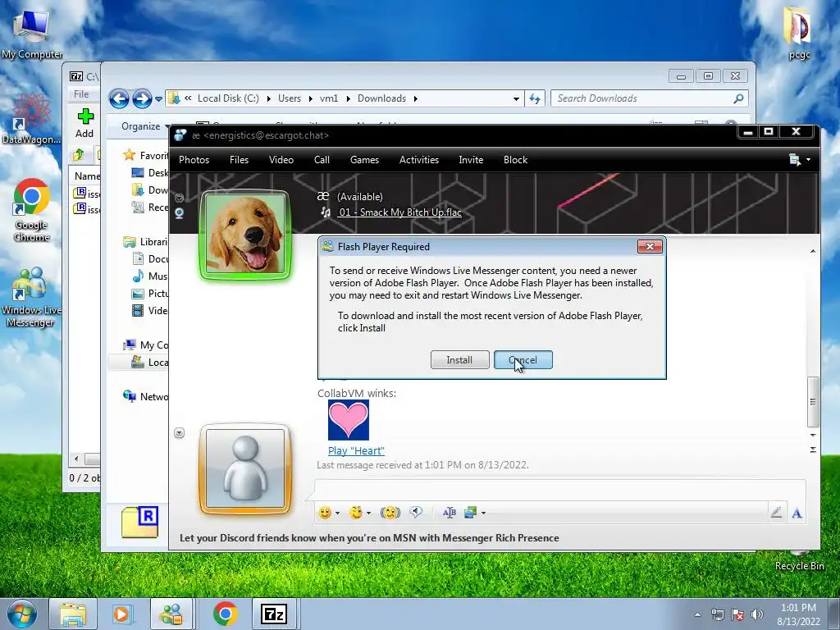Open the Games menu in Messenger

(x=364, y=160)
